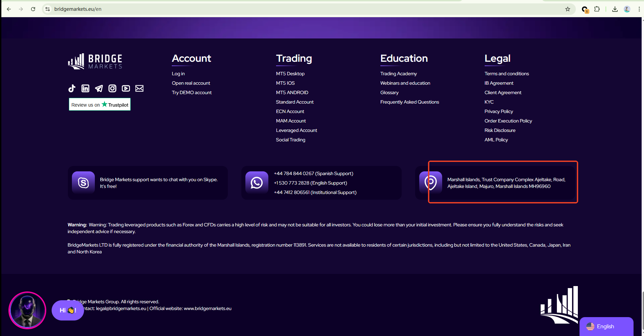Click the Bridge Markets footer logo
Viewport: 644px width, 336px height.
click(95, 61)
